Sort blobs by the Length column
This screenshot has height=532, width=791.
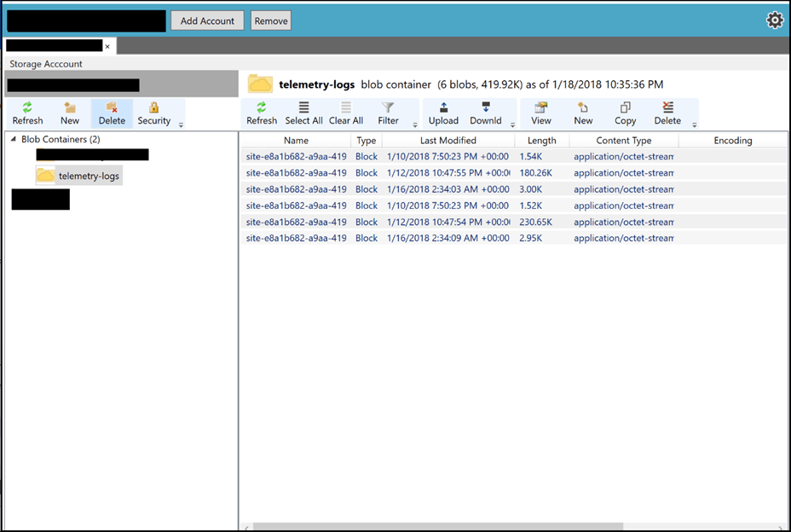541,141
